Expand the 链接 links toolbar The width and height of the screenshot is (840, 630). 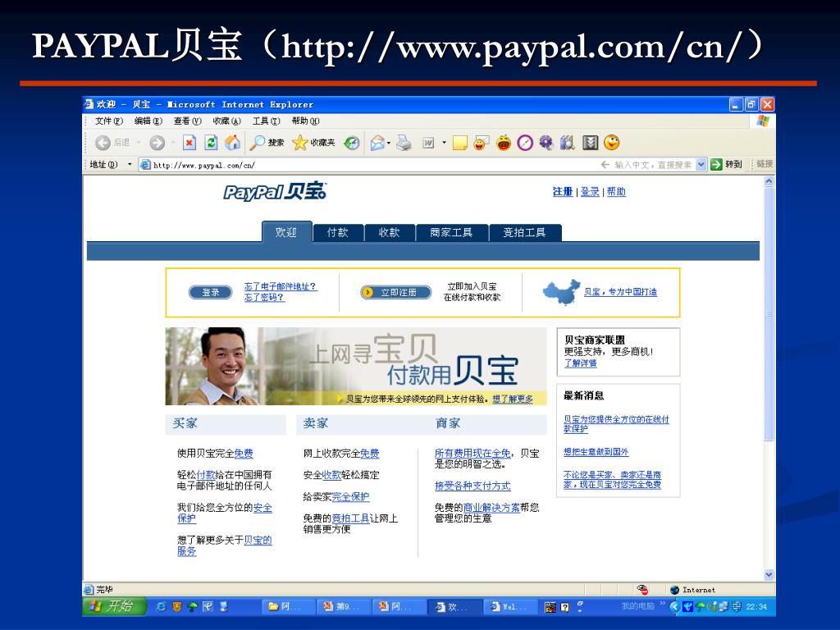pyautogui.click(x=764, y=164)
